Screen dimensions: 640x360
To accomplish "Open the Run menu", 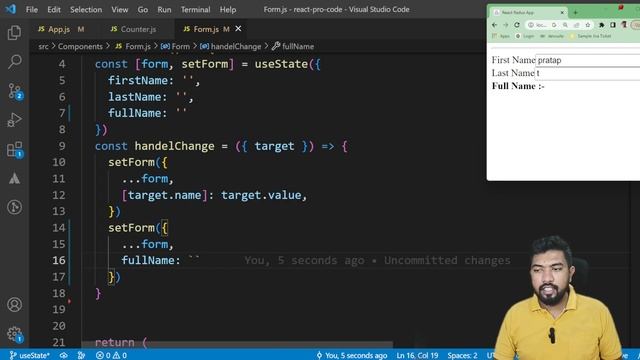I will pyautogui.click(x=164, y=9).
